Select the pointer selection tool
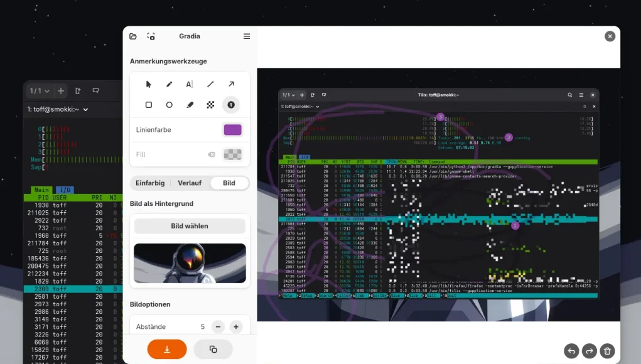 (149, 84)
